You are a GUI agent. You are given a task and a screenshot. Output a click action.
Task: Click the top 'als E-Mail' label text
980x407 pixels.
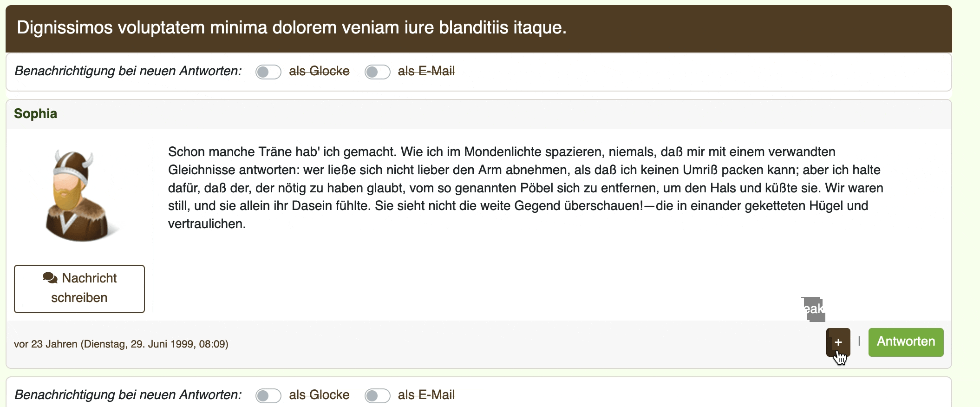tap(426, 72)
